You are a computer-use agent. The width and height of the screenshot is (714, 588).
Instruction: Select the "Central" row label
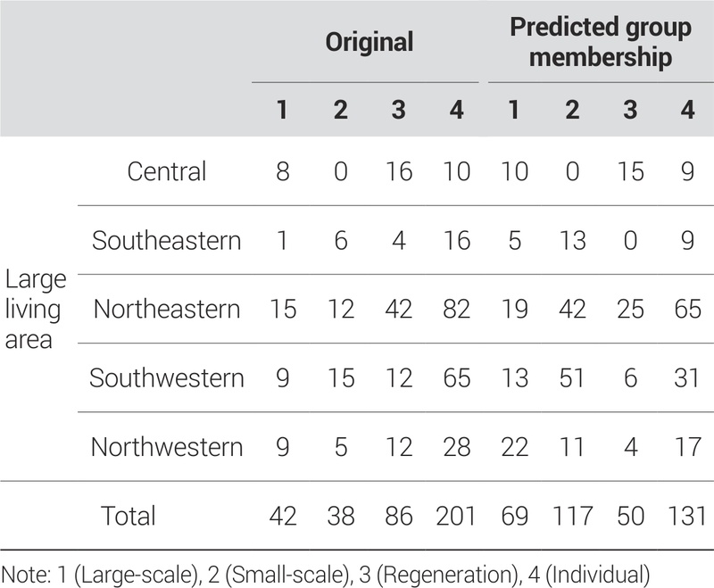pos(167,170)
